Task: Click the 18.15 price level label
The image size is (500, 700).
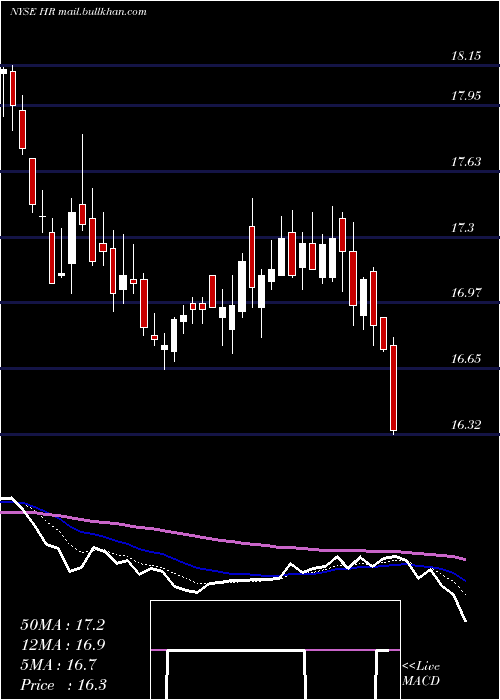Action: pos(466,56)
